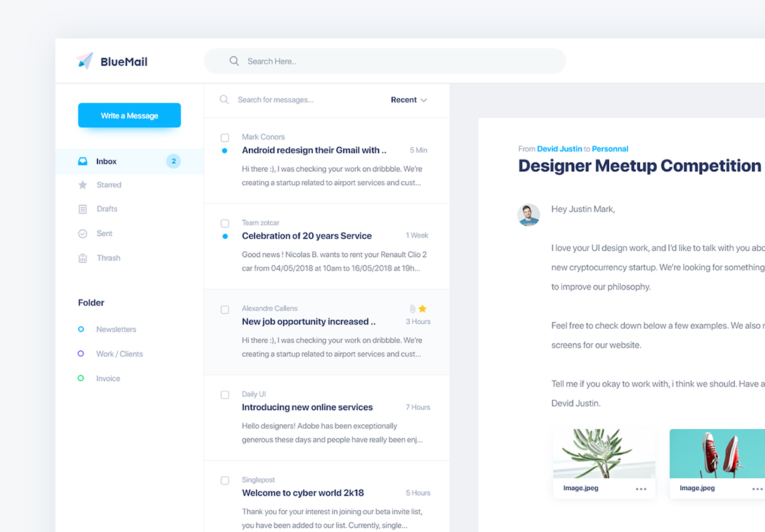Open the Thrash folder
The image size is (765, 532).
point(108,258)
